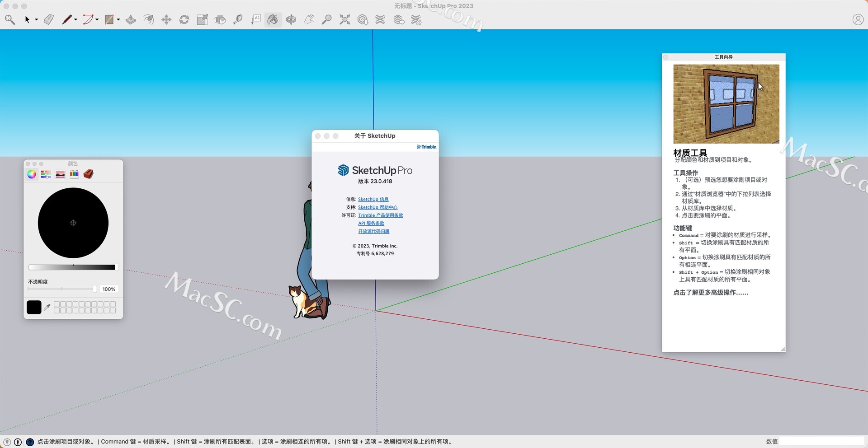Select the Zoom tool

pos(327,19)
